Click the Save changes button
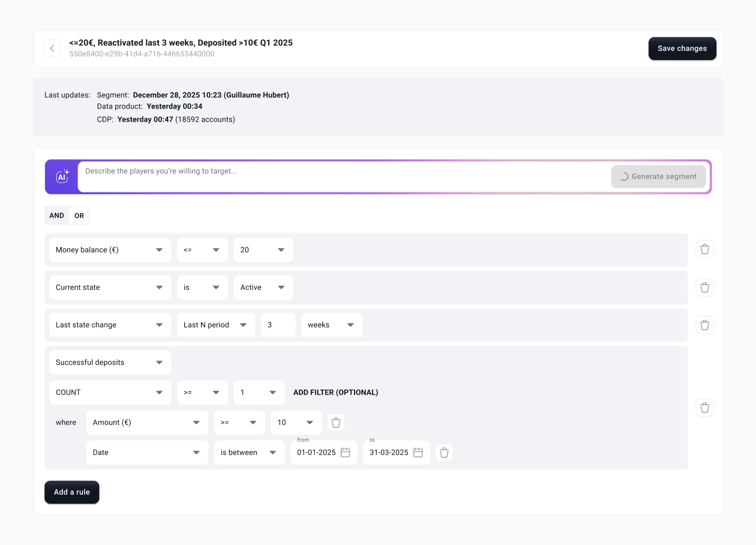Image resolution: width=756 pixels, height=545 pixels. 682,49
